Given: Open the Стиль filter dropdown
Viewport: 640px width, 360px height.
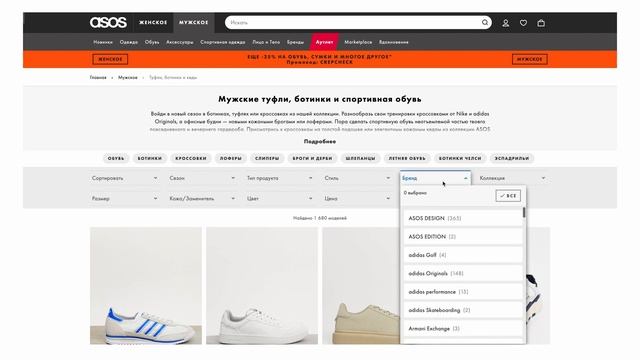Looking at the screenshot, I should (x=357, y=178).
